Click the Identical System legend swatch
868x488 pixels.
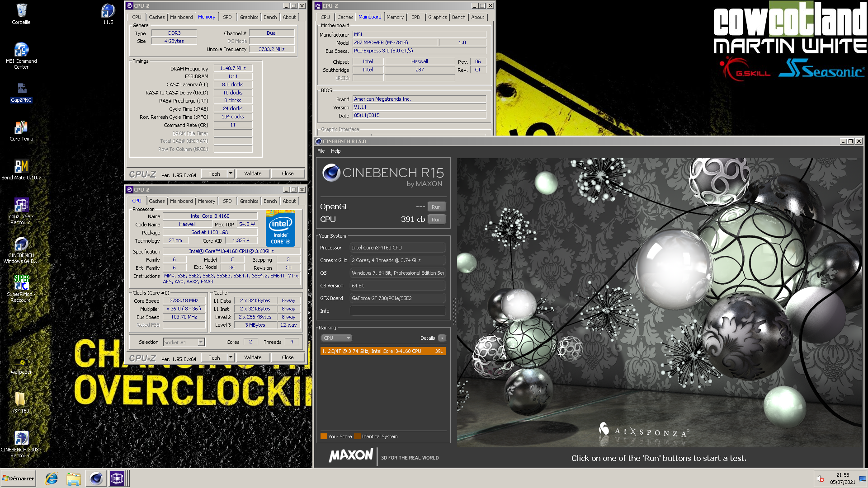(x=357, y=436)
